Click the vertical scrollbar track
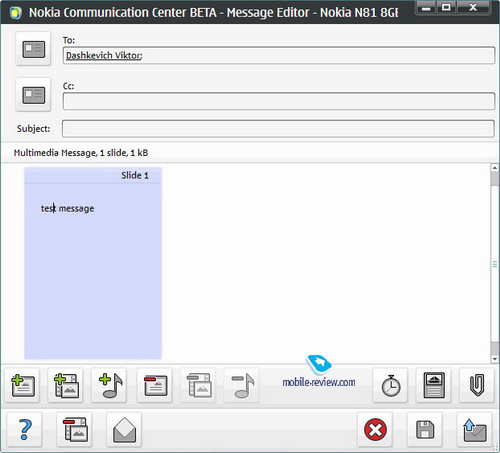The width and height of the screenshot is (500, 453). click(495, 263)
